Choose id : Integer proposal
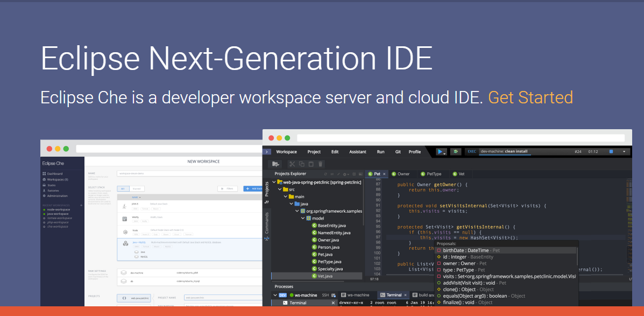Image resolution: width=644 pixels, height=316 pixels. pos(506,257)
